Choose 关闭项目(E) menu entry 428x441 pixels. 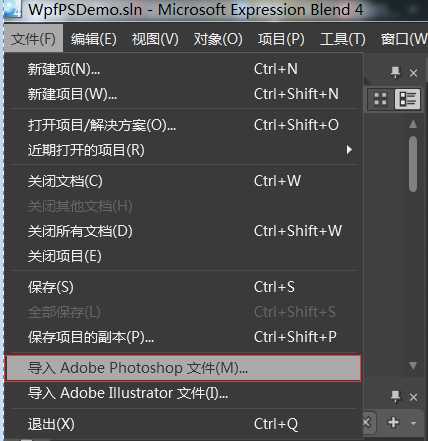click(x=183, y=256)
